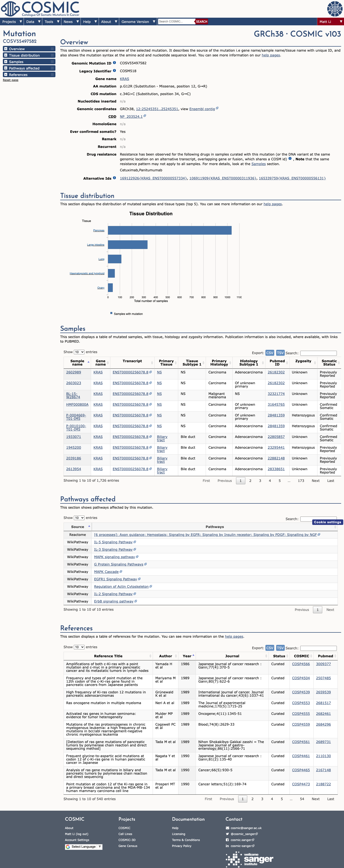Click the Samples with mutation legend swatch

[111, 313]
